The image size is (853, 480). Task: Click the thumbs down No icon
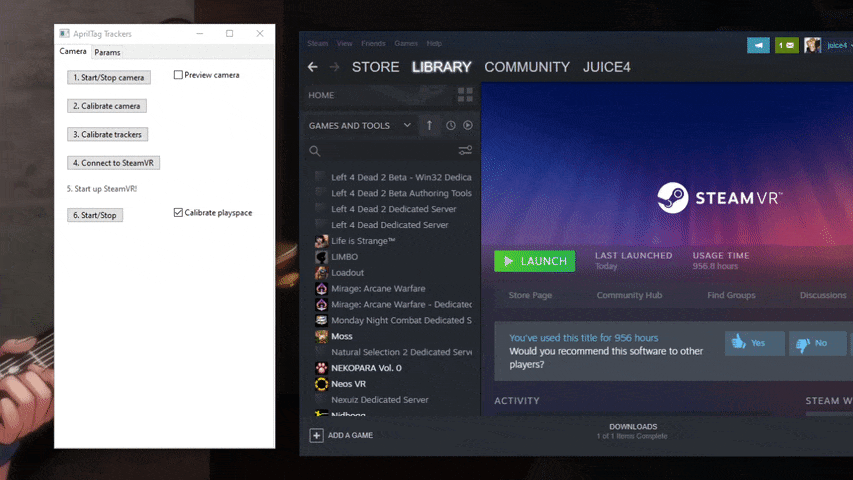pyautogui.click(x=803, y=344)
